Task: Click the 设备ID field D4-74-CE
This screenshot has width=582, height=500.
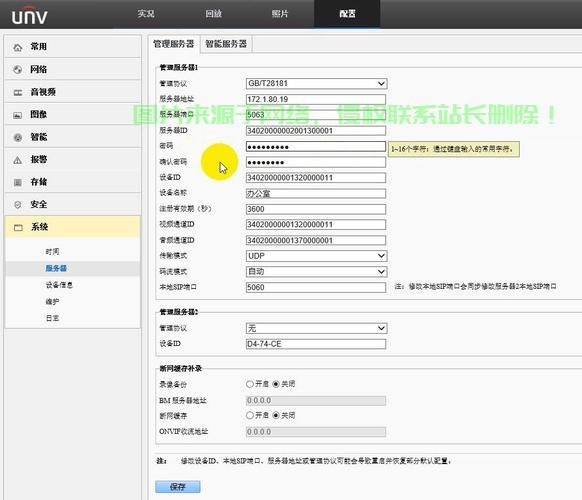Action: tap(315, 344)
